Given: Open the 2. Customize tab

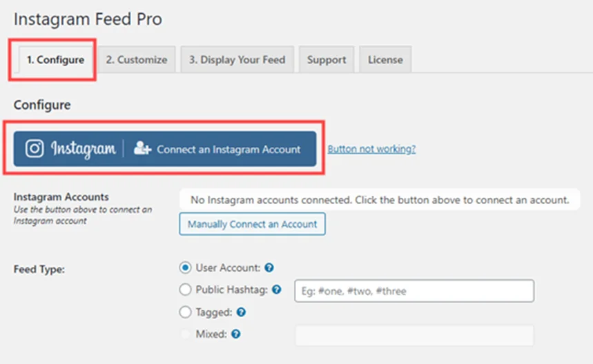Looking at the screenshot, I should pyautogui.click(x=137, y=59).
